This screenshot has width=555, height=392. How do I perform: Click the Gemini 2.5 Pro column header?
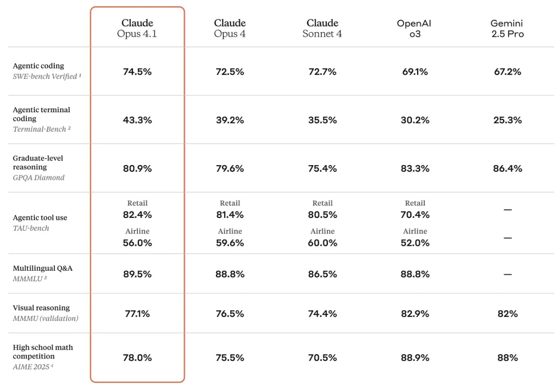[x=507, y=28]
